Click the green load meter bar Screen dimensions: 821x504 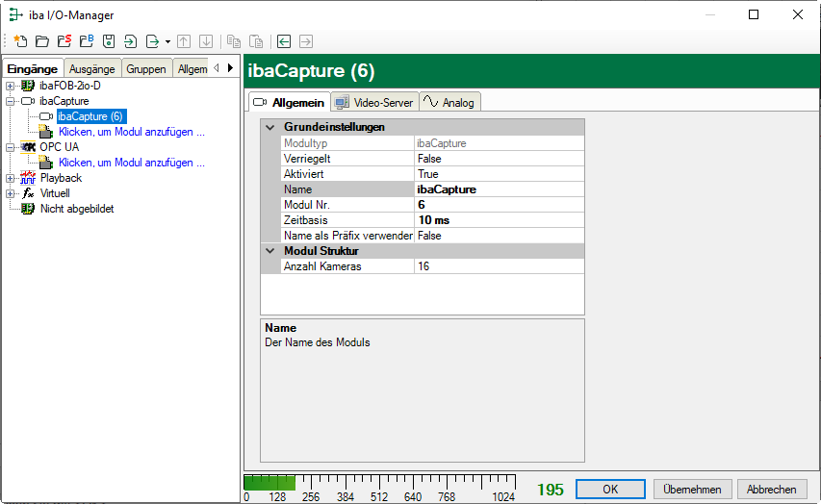pyautogui.click(x=269, y=482)
